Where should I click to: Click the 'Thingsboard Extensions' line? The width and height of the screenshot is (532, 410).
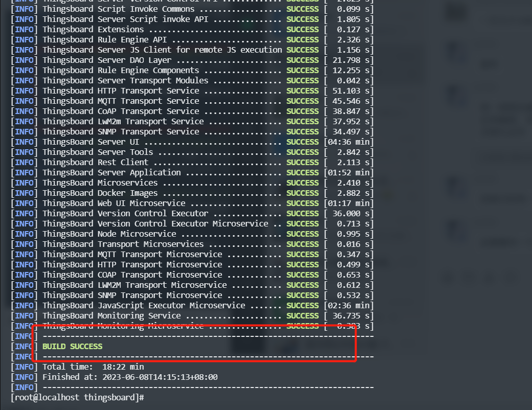pyautogui.click(x=192, y=30)
